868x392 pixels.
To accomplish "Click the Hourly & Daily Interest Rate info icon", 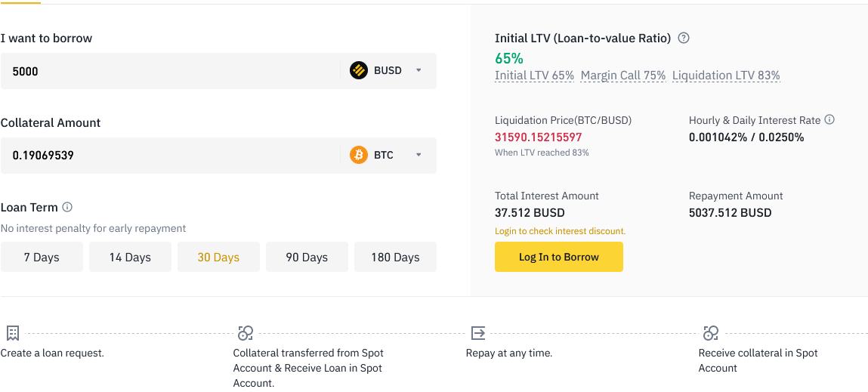I will coord(829,119).
